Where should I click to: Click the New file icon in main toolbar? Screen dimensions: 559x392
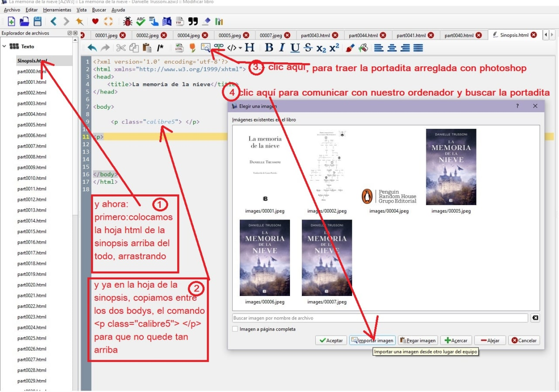point(11,21)
